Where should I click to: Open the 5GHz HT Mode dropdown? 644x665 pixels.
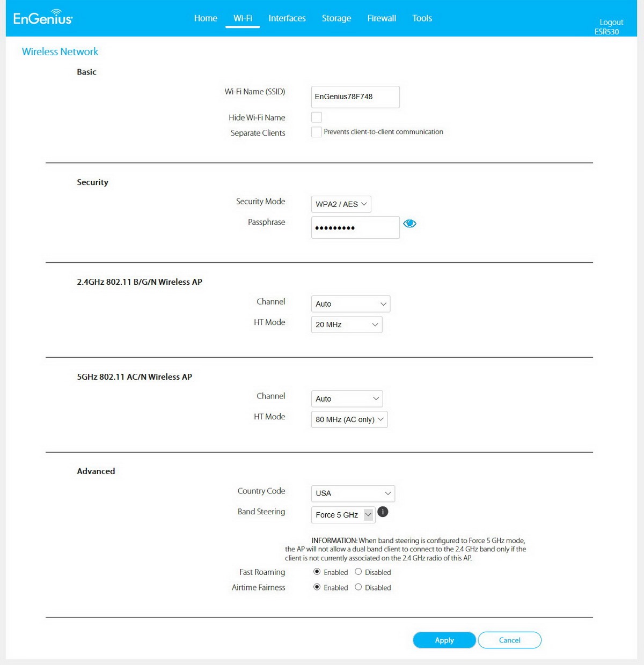pos(349,419)
